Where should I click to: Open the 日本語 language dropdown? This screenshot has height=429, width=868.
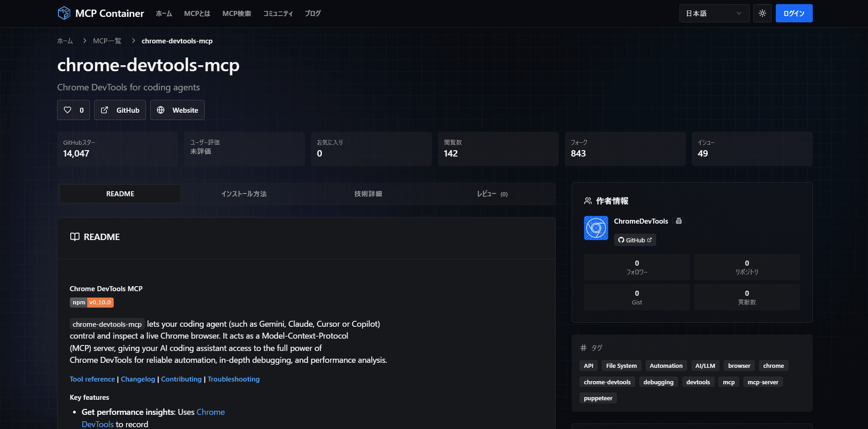click(714, 13)
